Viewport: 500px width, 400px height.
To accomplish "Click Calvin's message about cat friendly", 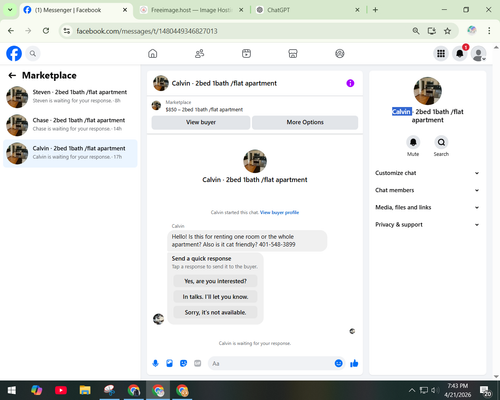I will click(x=247, y=240).
